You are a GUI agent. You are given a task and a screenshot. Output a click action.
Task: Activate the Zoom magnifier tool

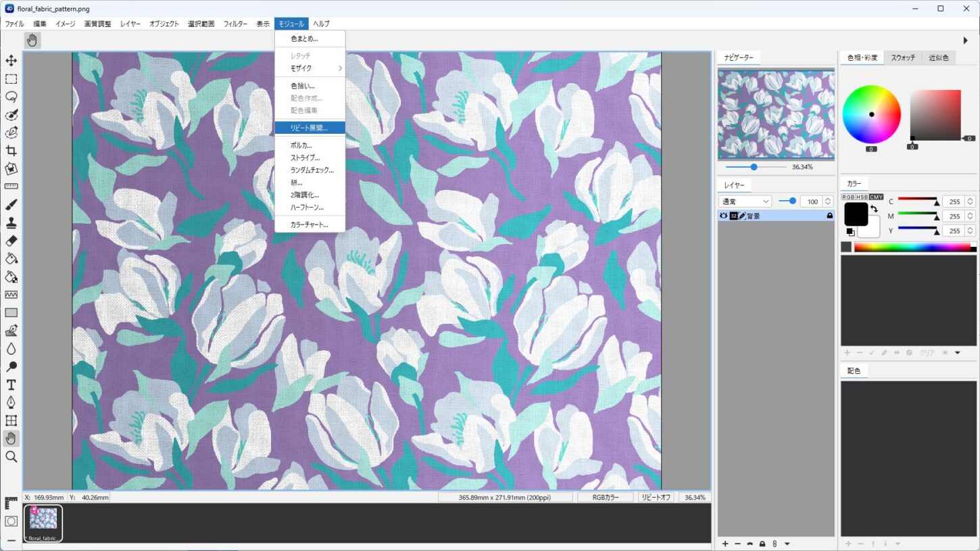[11, 457]
